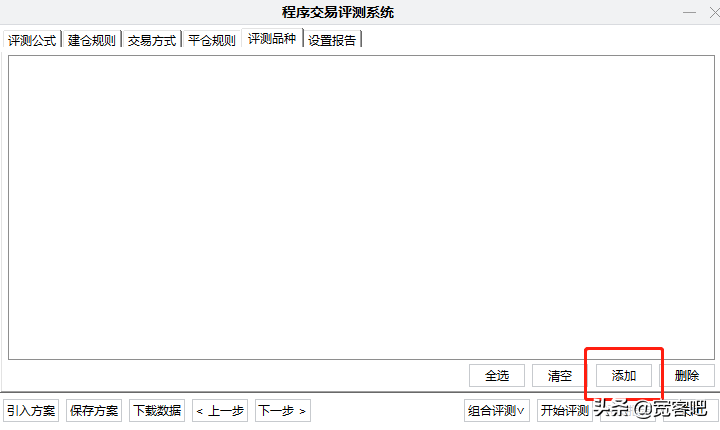The width and height of the screenshot is (720, 430).
Task: Switch to the 评测公式 tab
Action: pos(32,41)
